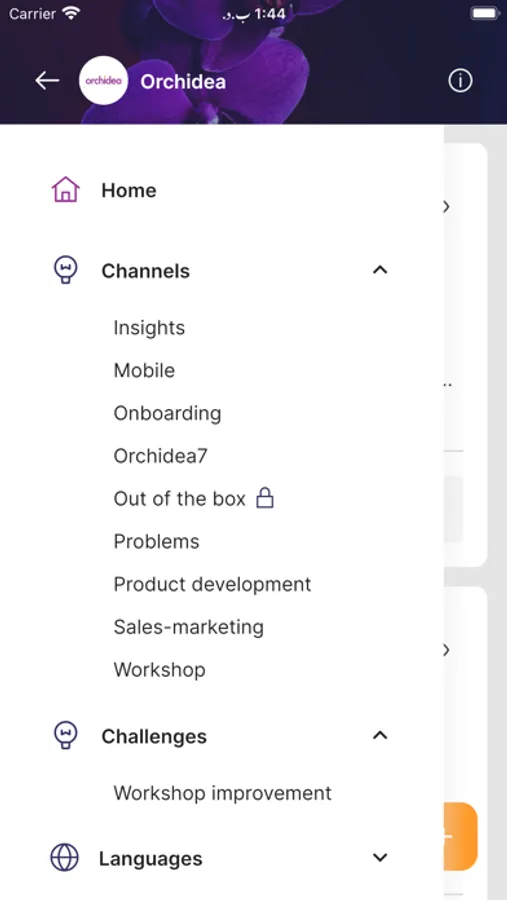Open the info icon in header
Viewport: 507px width, 900px height.
pyautogui.click(x=460, y=81)
